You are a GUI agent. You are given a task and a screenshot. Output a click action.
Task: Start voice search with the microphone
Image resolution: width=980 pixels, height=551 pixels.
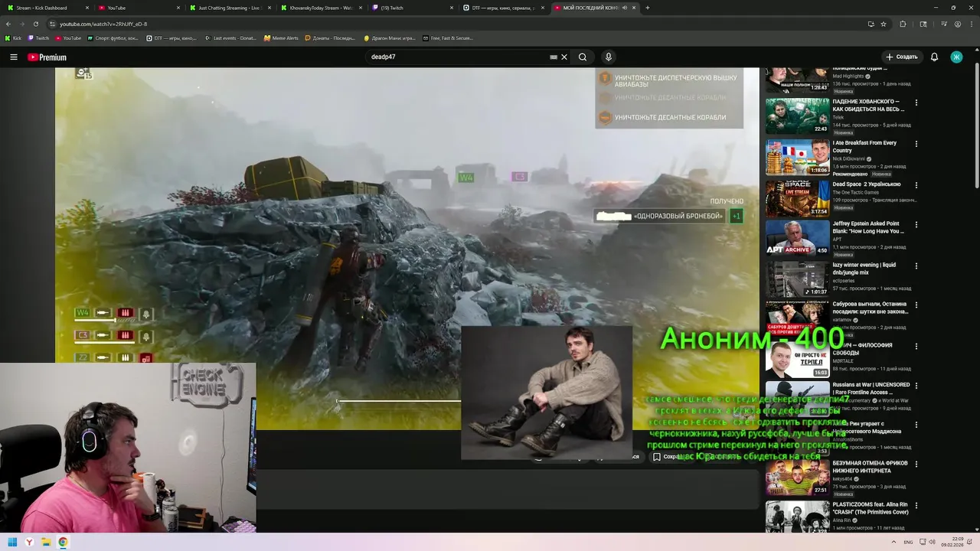(609, 57)
